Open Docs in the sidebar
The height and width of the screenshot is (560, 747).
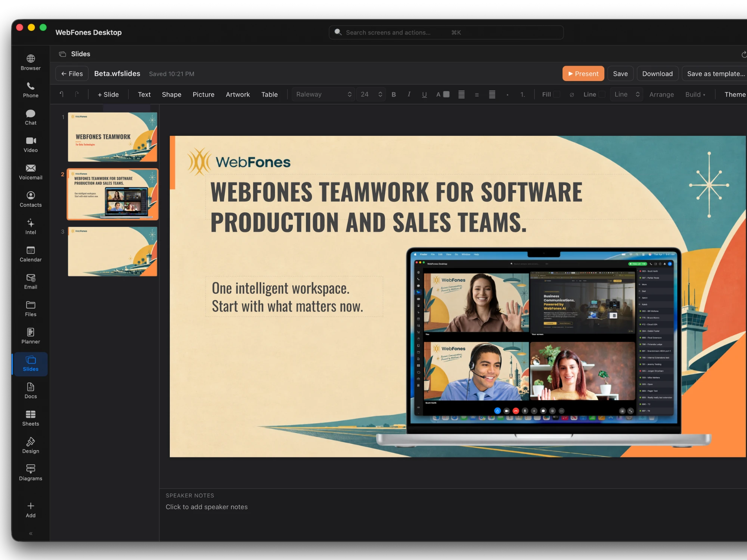pyautogui.click(x=31, y=391)
